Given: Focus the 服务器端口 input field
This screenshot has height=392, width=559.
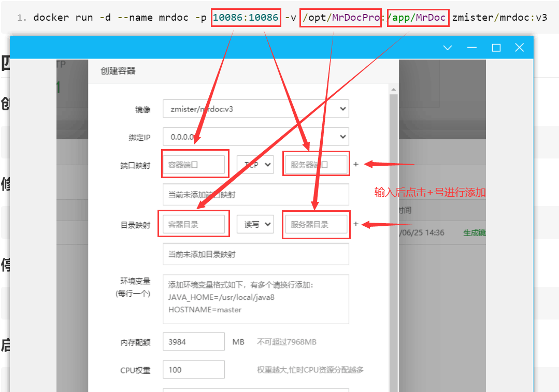Looking at the screenshot, I should pos(316,165).
